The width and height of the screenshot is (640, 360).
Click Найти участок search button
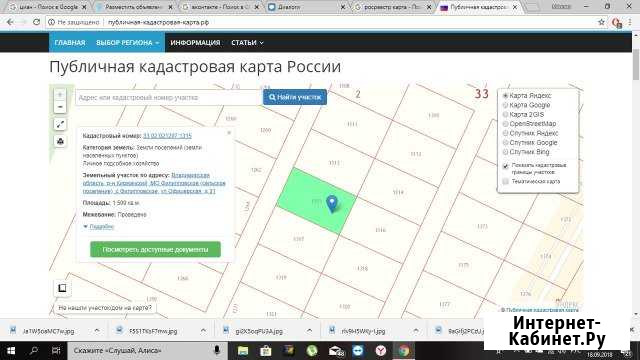pyautogui.click(x=295, y=97)
